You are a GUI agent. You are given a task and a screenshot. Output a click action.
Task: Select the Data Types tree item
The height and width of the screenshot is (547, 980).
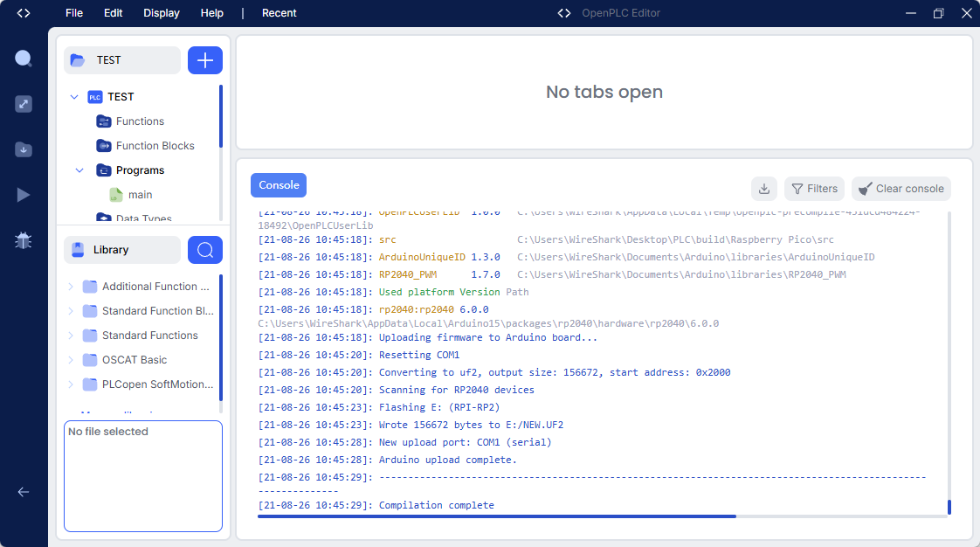(x=144, y=218)
